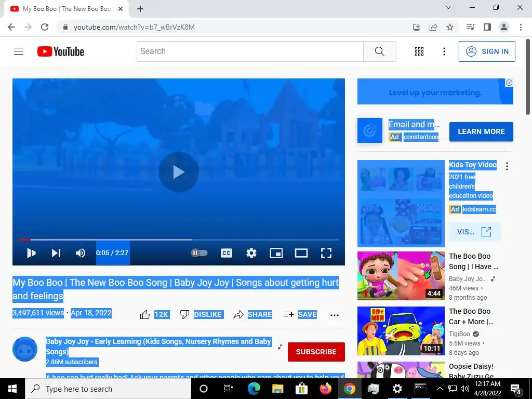This screenshot has height=399, width=532.
Task: Go back in browser history
Action: point(11,27)
